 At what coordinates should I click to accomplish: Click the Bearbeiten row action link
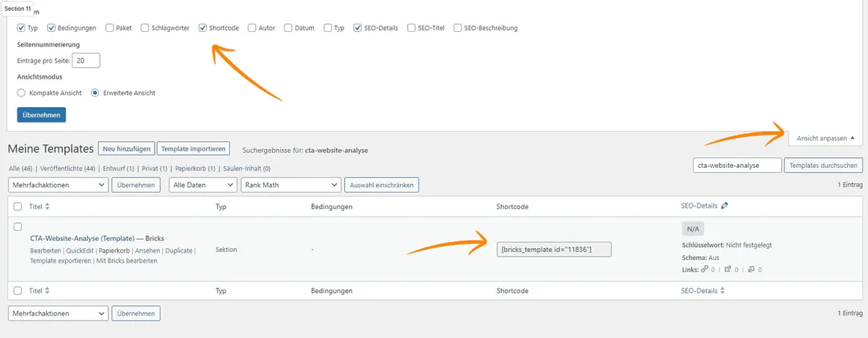tap(45, 250)
